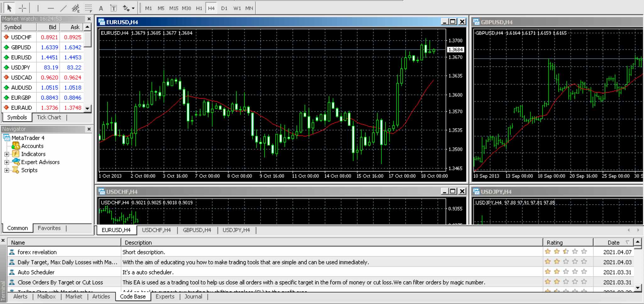Switch Navigator to the Favorites tab
The image size is (644, 304).
point(49,228)
